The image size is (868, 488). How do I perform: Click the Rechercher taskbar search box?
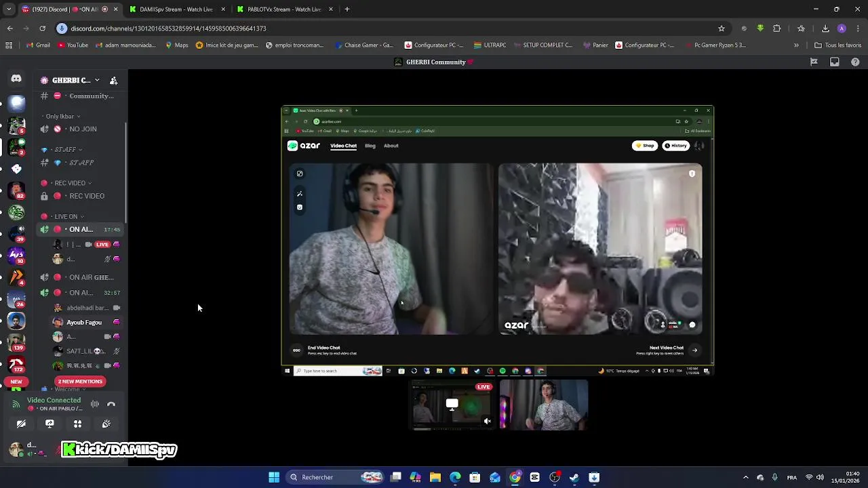coord(336,477)
